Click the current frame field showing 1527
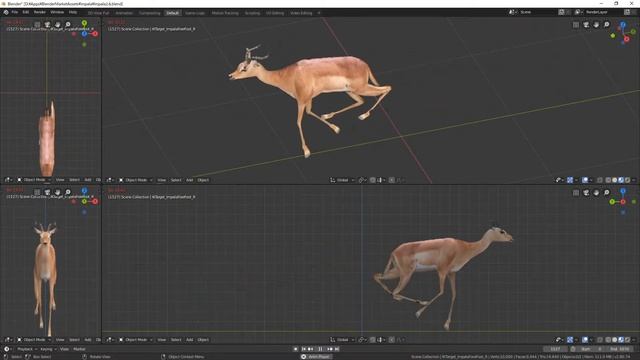This screenshot has height=360, width=640. click(x=555, y=349)
